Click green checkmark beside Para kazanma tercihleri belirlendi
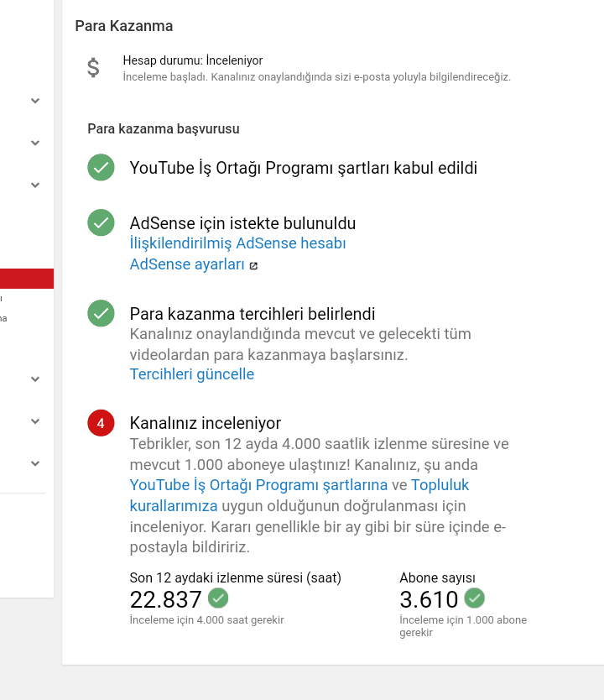The width and height of the screenshot is (604, 700). tap(101, 313)
